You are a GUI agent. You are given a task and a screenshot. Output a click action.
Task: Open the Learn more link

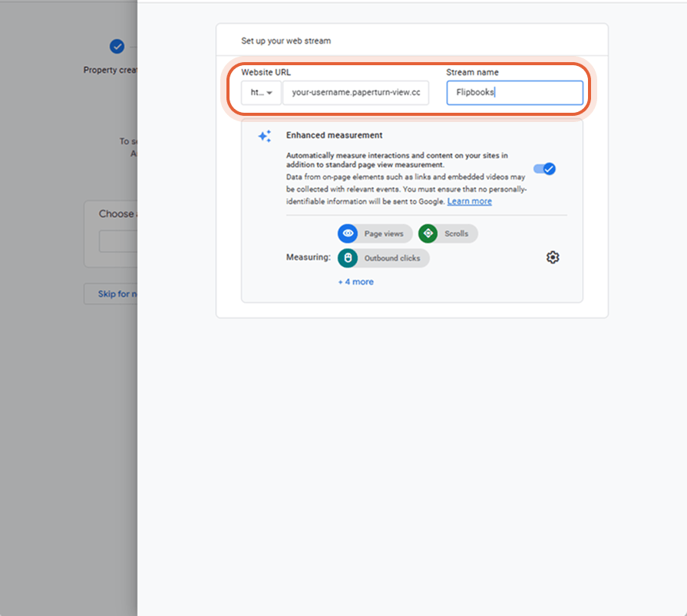pyautogui.click(x=469, y=202)
